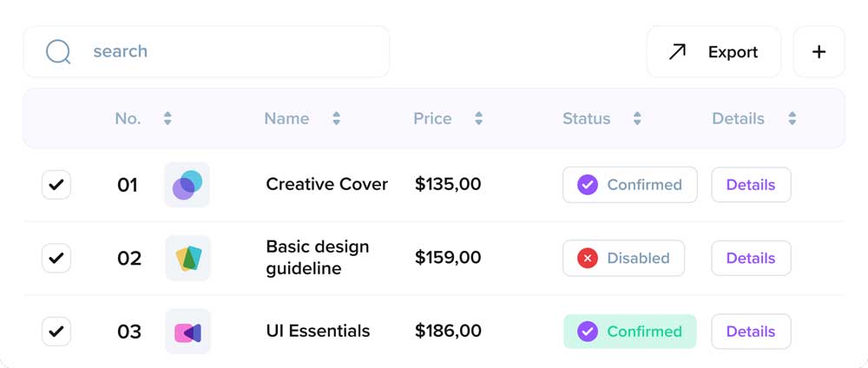This screenshot has width=868, height=368.
Task: Click the magnifying glass search icon
Action: (x=58, y=52)
